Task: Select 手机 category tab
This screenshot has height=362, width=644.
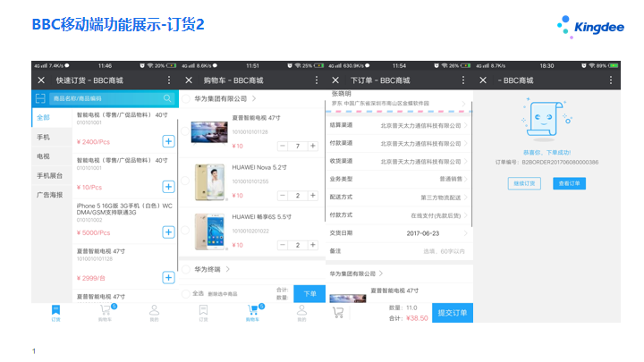Action: click(52, 137)
